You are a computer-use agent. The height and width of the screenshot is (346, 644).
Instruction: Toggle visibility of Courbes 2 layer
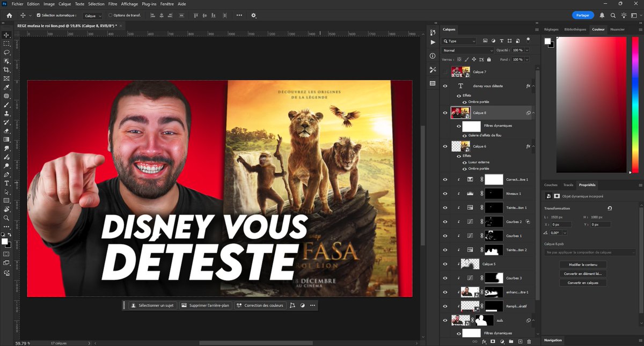pyautogui.click(x=445, y=222)
